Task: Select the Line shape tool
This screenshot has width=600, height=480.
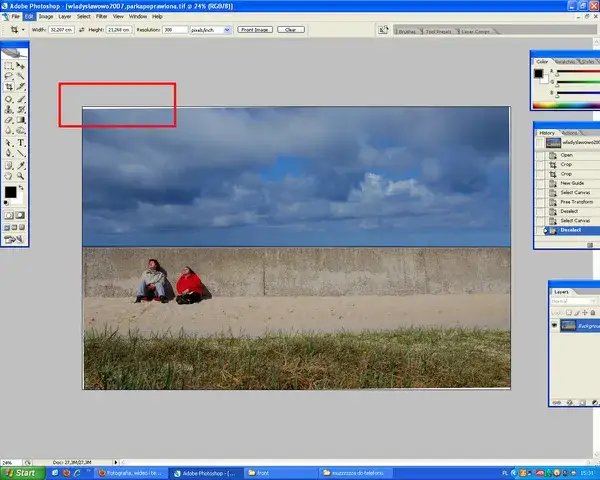Action: (x=20, y=153)
